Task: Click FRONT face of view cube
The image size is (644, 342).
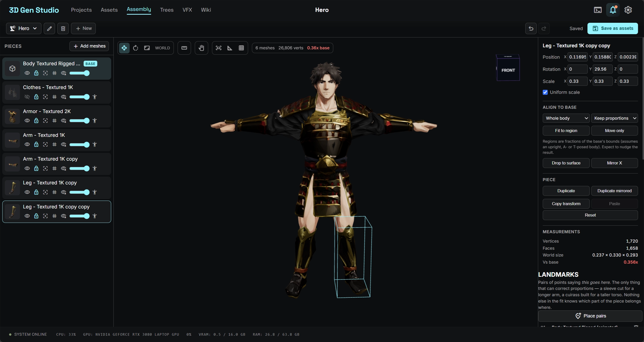Action: pyautogui.click(x=508, y=70)
